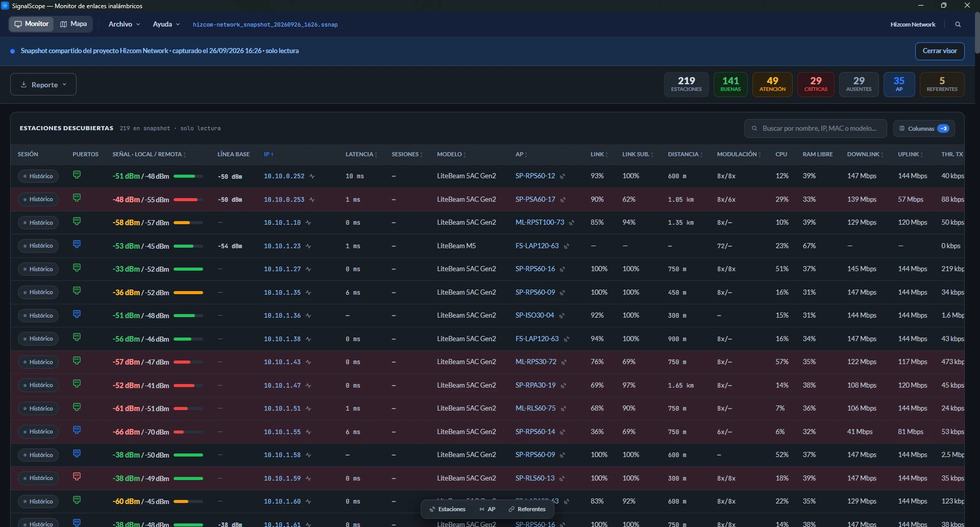
Task: Click the search magnifier icon beside Hizcom Network
Action: [x=958, y=25]
